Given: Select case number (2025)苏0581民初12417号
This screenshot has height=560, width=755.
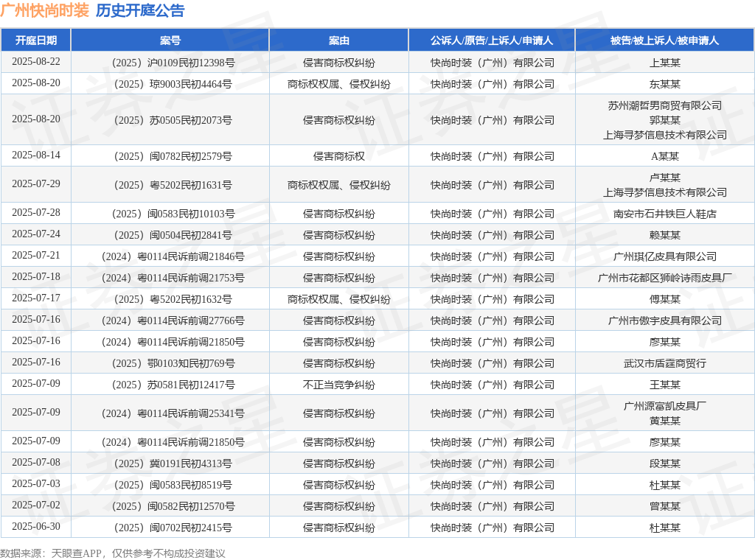Looking at the screenshot, I should 173,385.
